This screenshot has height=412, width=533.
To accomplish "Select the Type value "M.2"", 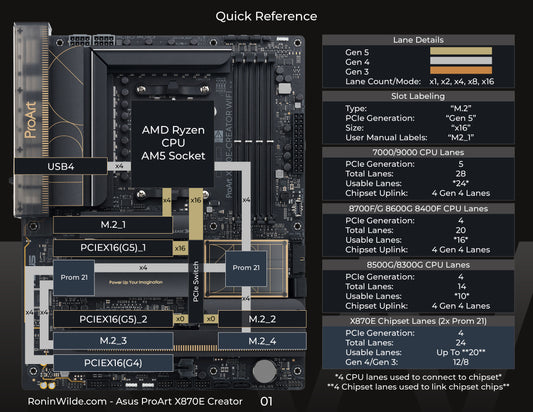I will click(461, 108).
